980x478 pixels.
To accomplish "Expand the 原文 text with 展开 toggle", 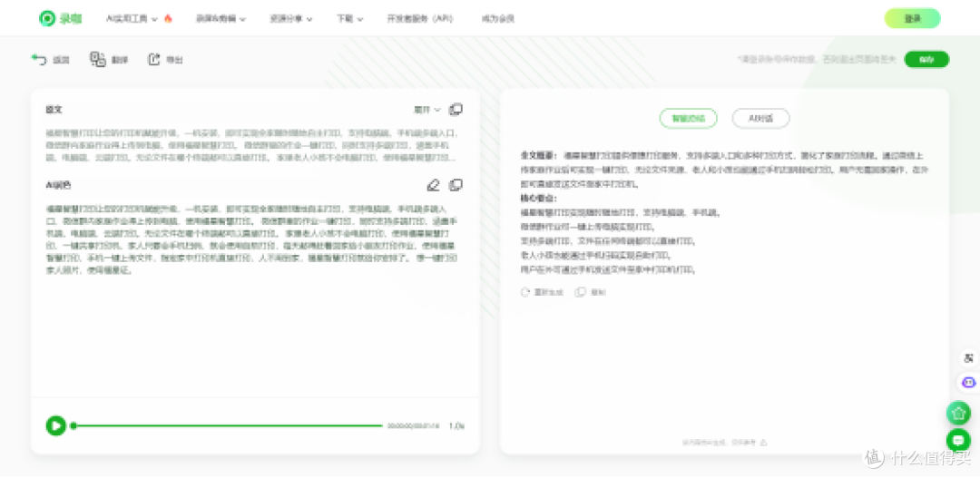I will tap(427, 110).
